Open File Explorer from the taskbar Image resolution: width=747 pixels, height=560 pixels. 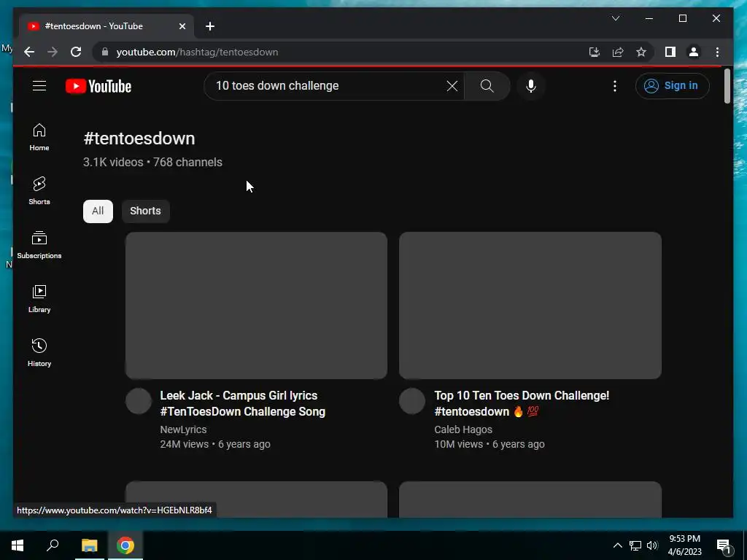[89, 545]
